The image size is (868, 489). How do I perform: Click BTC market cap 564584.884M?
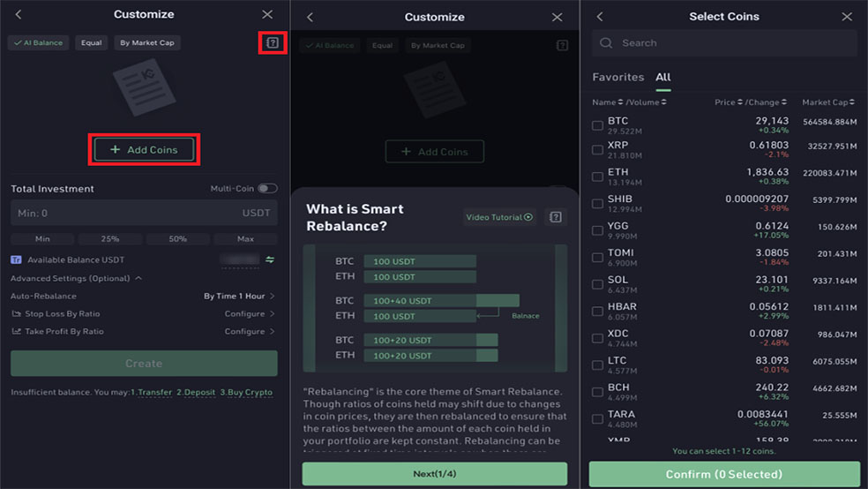830,123
